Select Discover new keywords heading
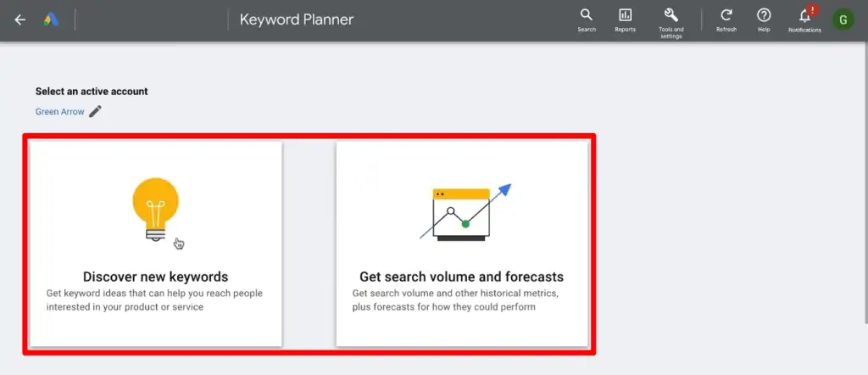 [x=156, y=277]
